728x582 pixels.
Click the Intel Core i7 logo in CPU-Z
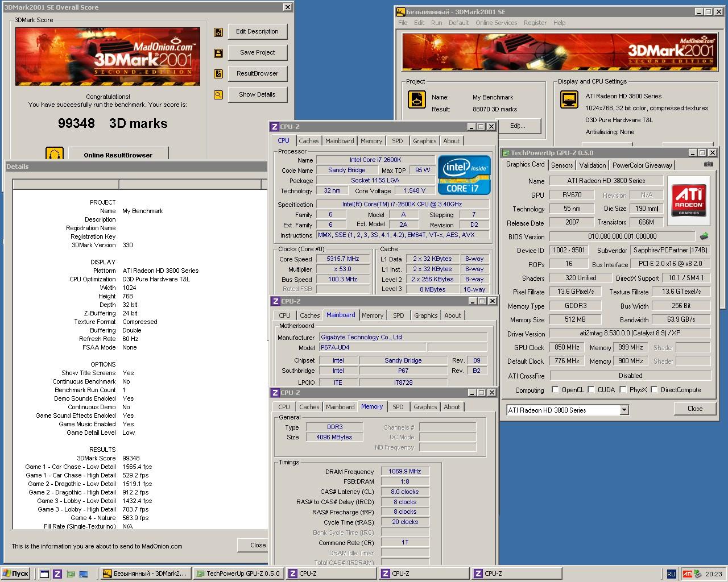[x=464, y=176]
